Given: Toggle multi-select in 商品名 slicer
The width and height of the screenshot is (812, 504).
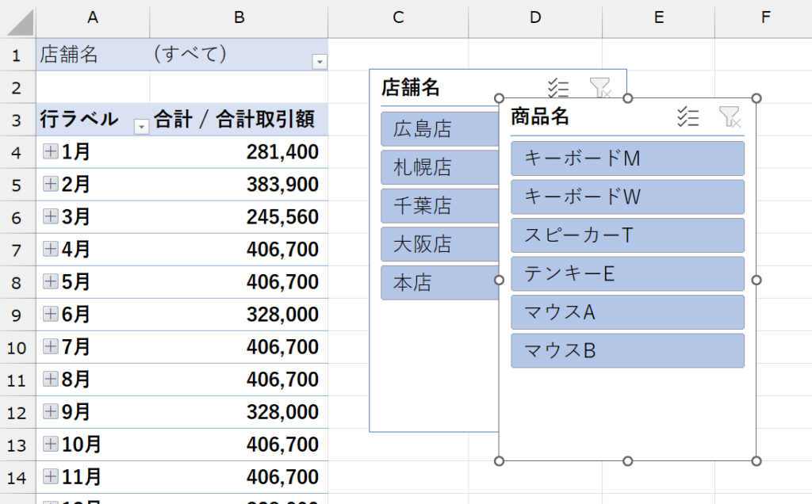Looking at the screenshot, I should [x=688, y=117].
